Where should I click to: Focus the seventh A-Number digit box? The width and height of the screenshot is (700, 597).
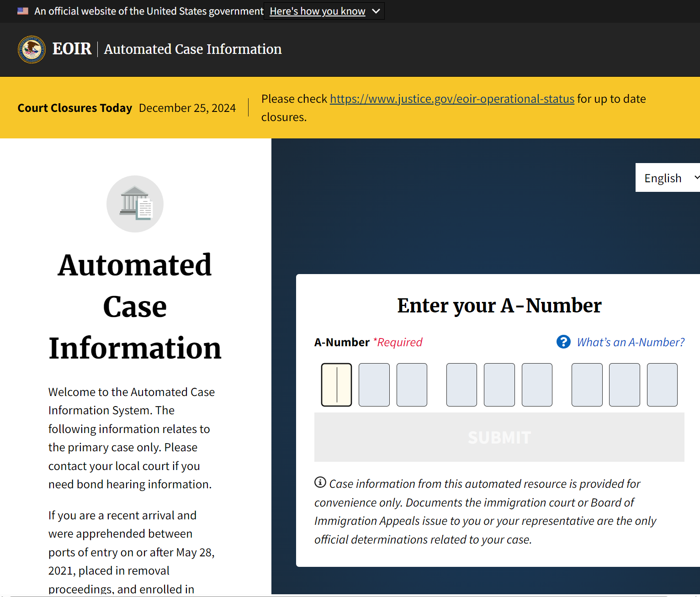587,385
